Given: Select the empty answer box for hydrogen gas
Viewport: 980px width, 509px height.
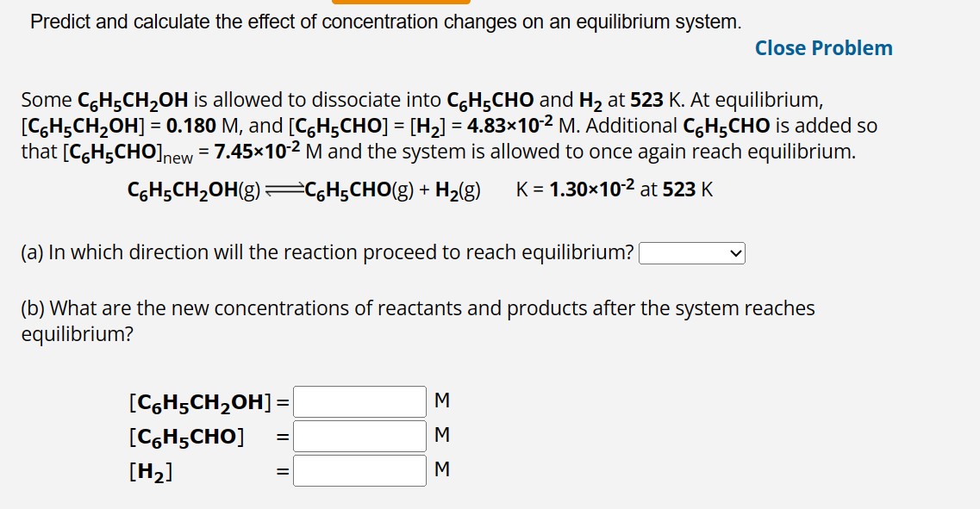Looking at the screenshot, I should click(359, 469).
